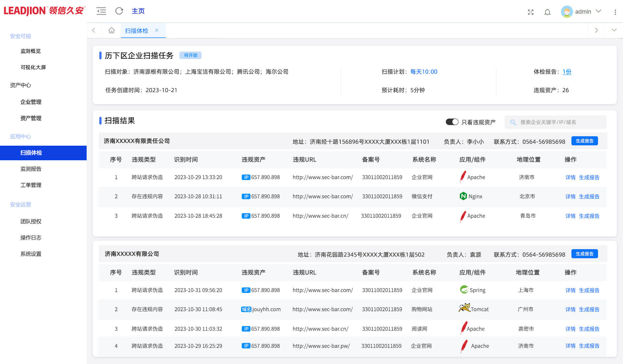Screen dimensions: 623x364
Task: Select 扫描体检 in sidebar
Action: click(43, 153)
